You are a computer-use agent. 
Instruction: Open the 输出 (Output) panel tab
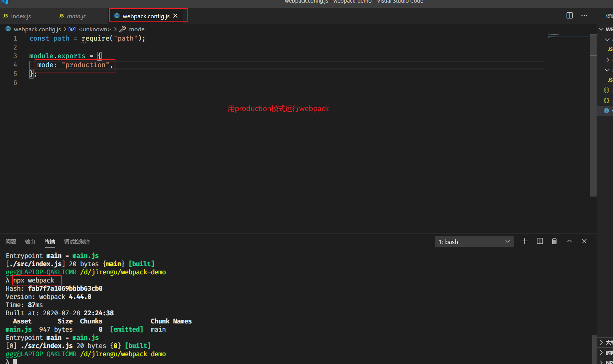30,242
